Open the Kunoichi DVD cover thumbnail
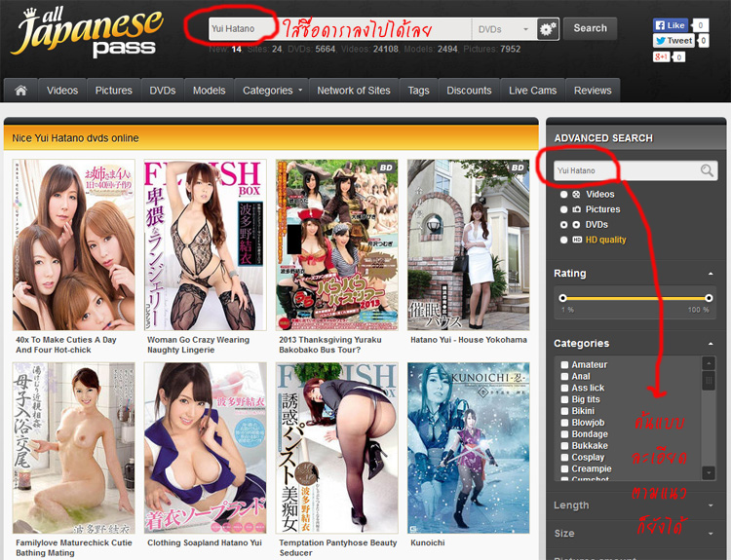731x560 pixels. click(x=469, y=448)
